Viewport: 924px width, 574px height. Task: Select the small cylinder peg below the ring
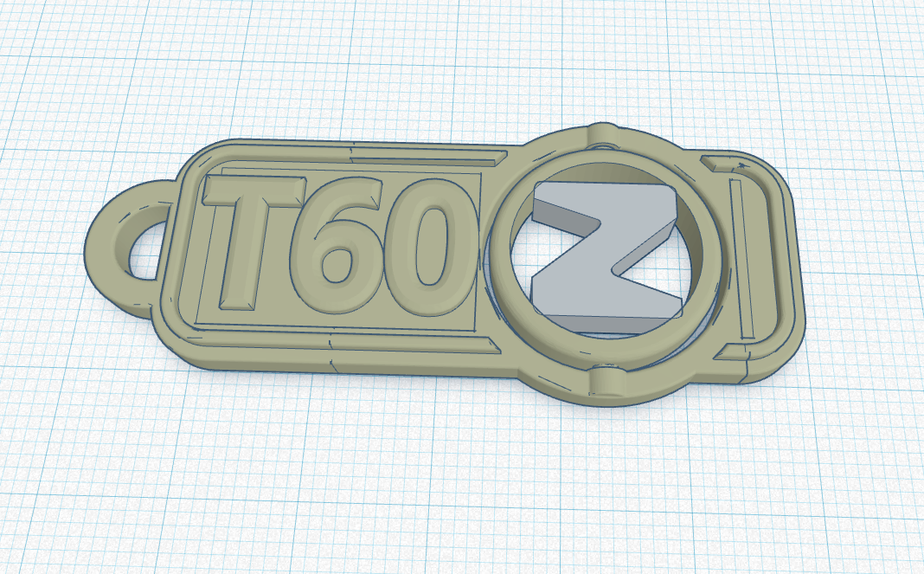point(607,380)
